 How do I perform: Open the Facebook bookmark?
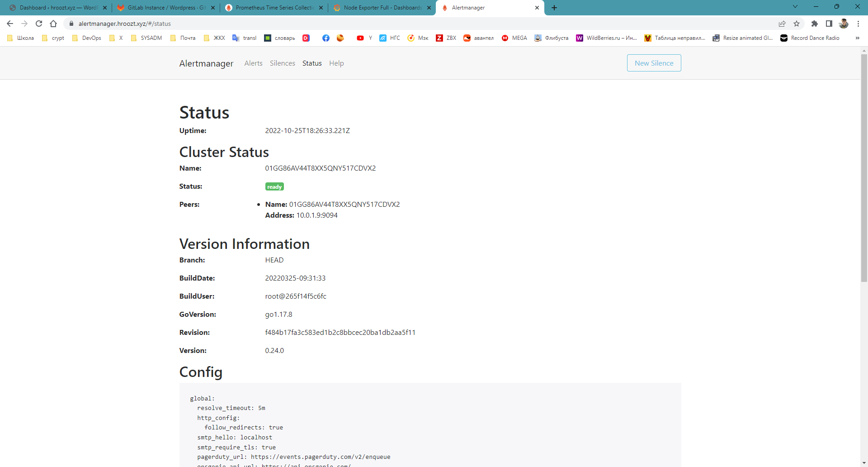[326, 38]
